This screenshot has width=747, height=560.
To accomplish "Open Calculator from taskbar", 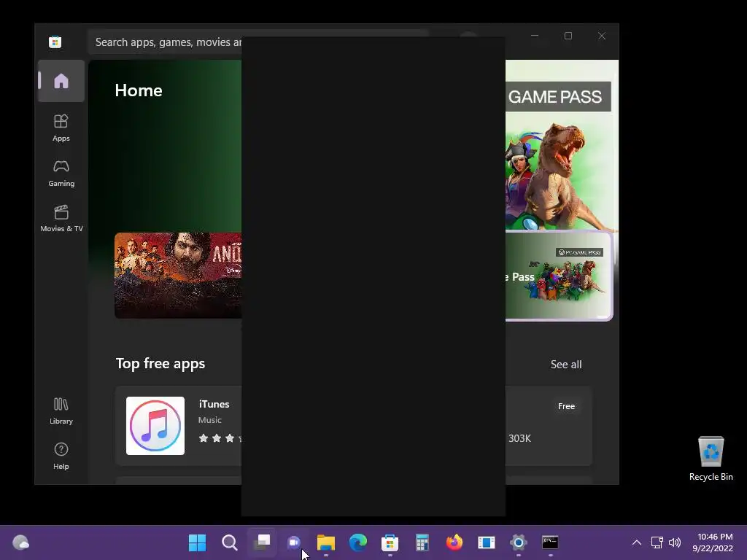I will 422,542.
